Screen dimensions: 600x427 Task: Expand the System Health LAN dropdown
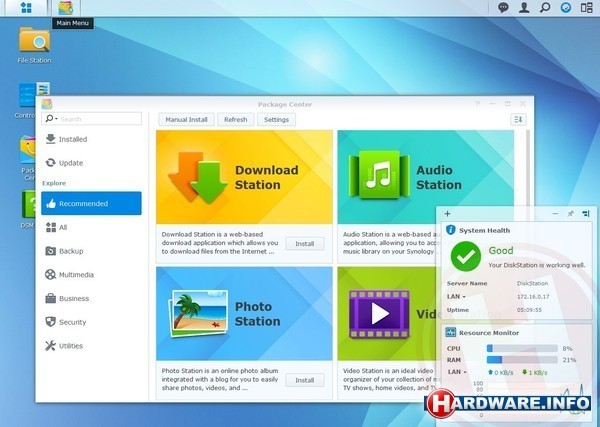click(x=464, y=297)
